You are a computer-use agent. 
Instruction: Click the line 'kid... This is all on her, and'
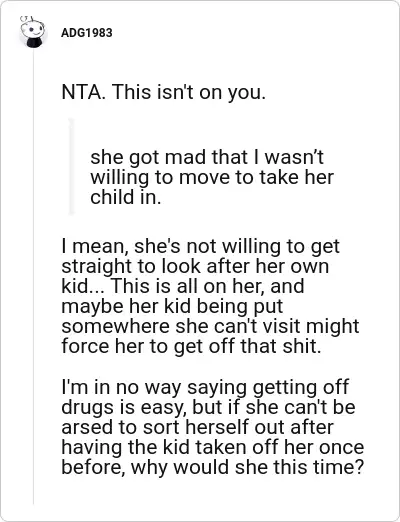183,286
